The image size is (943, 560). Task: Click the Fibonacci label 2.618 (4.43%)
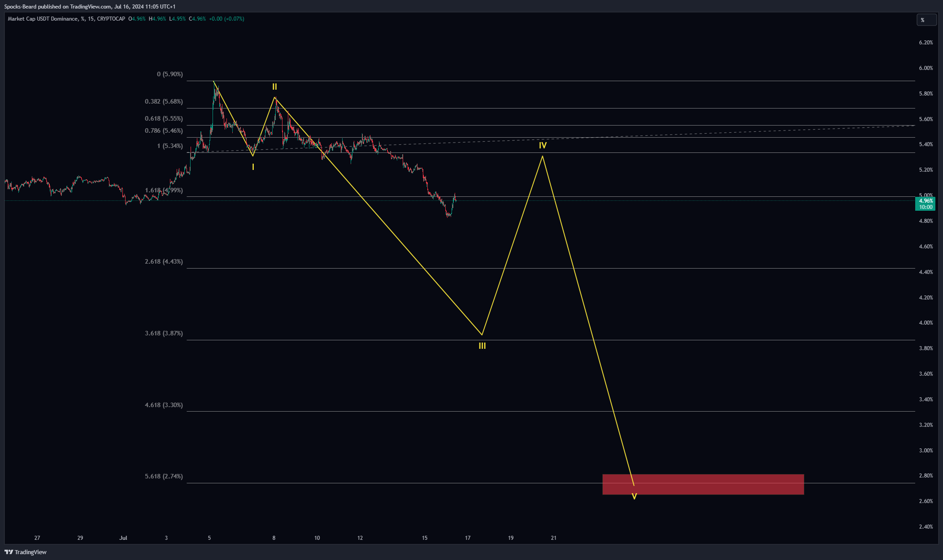tap(164, 262)
